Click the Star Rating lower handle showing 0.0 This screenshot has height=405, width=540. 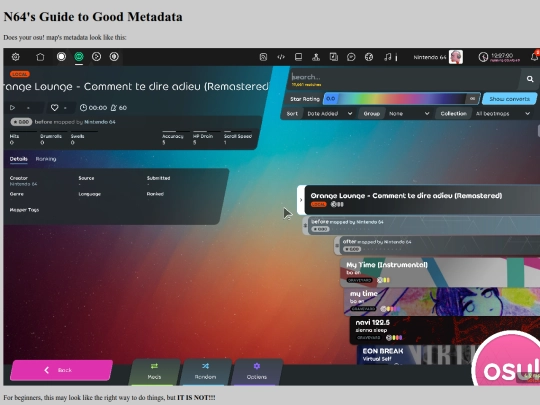point(331,99)
